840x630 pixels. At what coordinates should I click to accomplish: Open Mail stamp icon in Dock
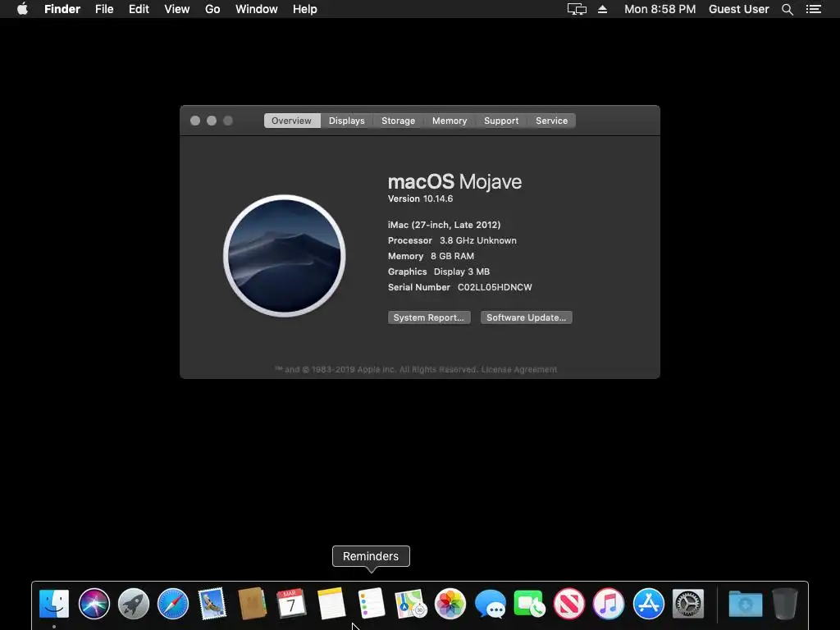pyautogui.click(x=212, y=604)
